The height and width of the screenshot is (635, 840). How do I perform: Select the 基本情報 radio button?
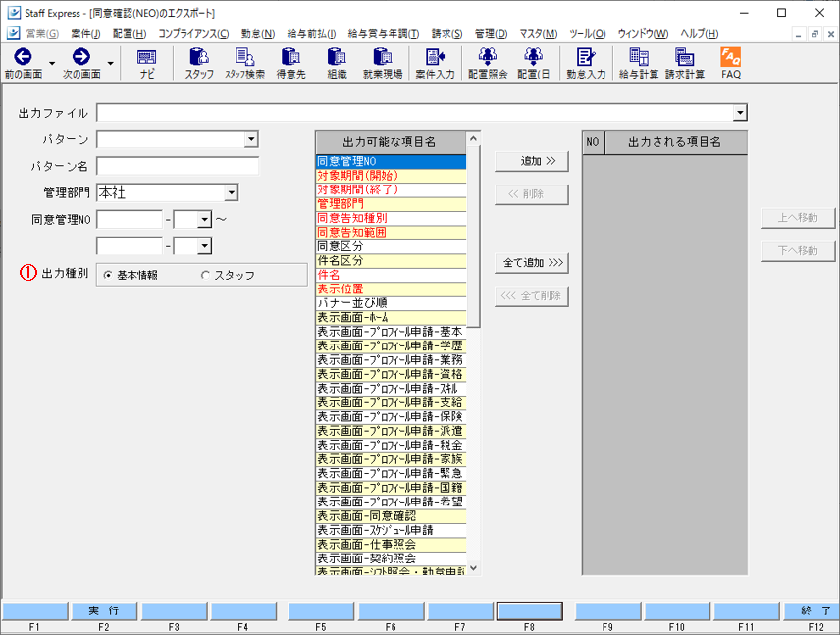click(108, 275)
